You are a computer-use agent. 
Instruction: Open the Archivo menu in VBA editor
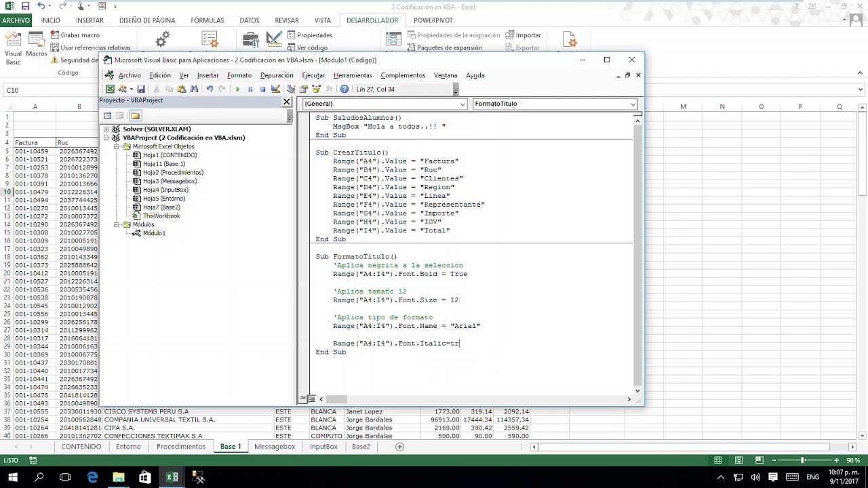130,75
